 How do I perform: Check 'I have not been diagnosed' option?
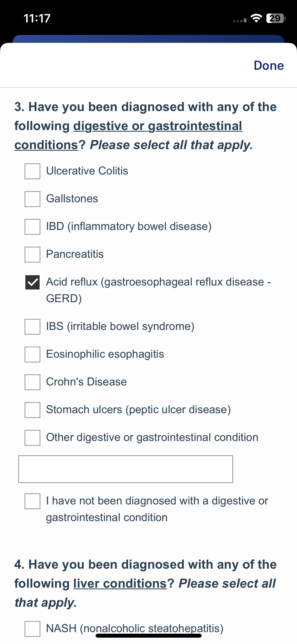[32, 501]
